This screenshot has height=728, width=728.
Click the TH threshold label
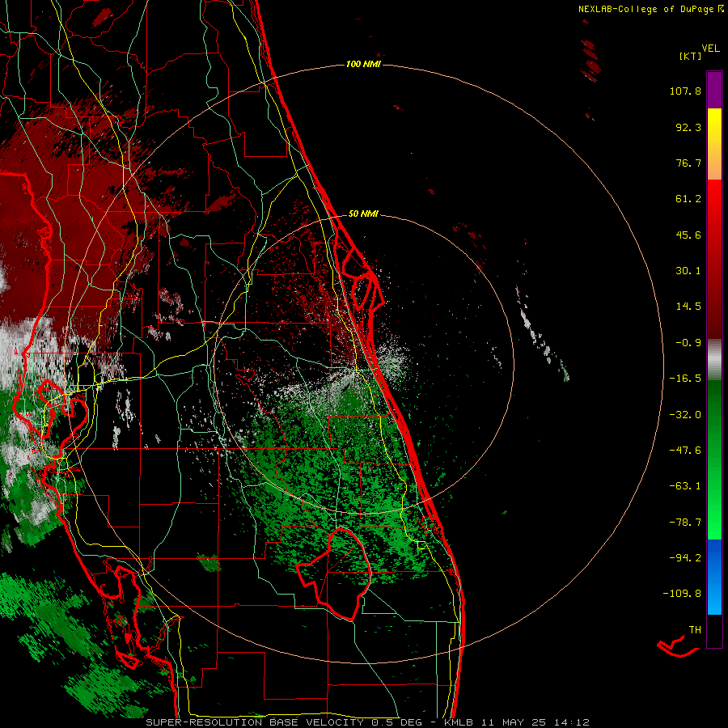point(695,630)
